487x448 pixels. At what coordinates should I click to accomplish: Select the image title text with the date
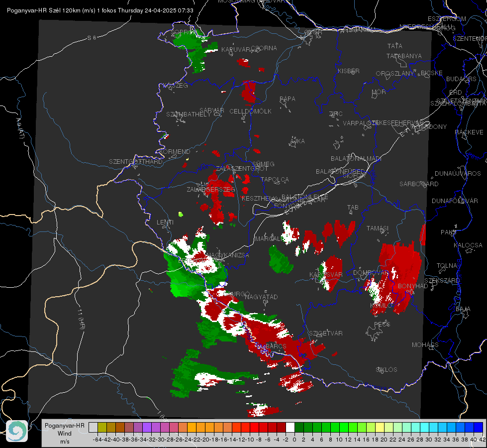pyautogui.click(x=100, y=10)
